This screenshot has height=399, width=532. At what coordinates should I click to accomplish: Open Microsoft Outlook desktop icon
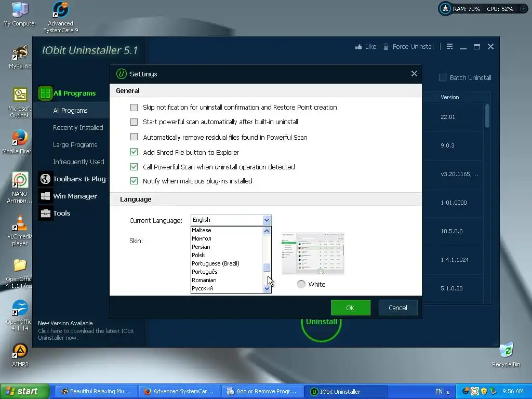click(x=20, y=102)
